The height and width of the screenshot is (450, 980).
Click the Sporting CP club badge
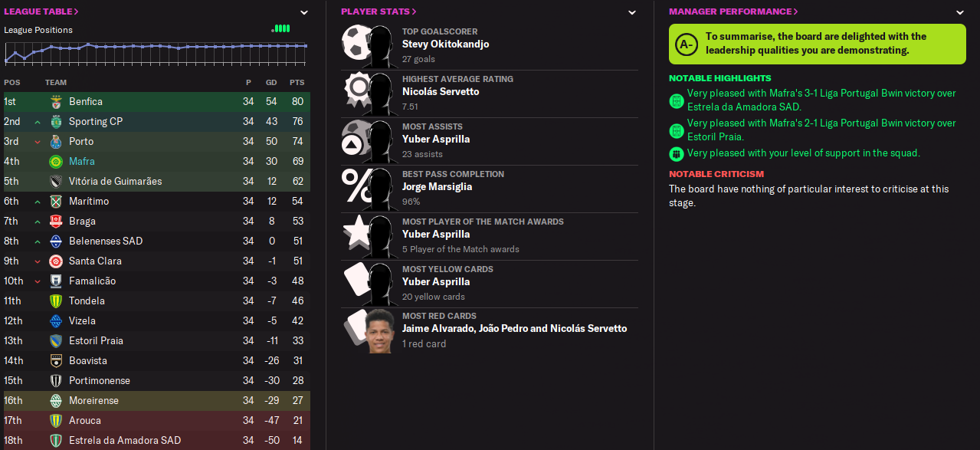pyautogui.click(x=56, y=121)
